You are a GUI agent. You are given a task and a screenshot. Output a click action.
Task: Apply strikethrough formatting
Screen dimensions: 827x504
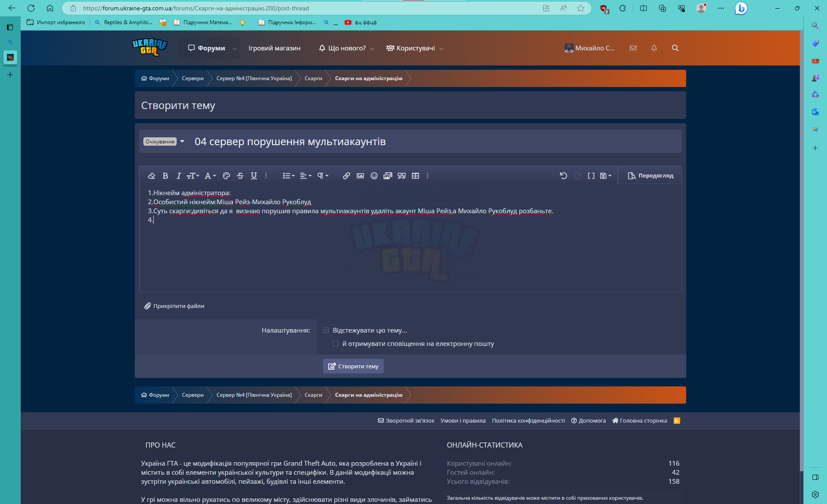pyautogui.click(x=240, y=176)
